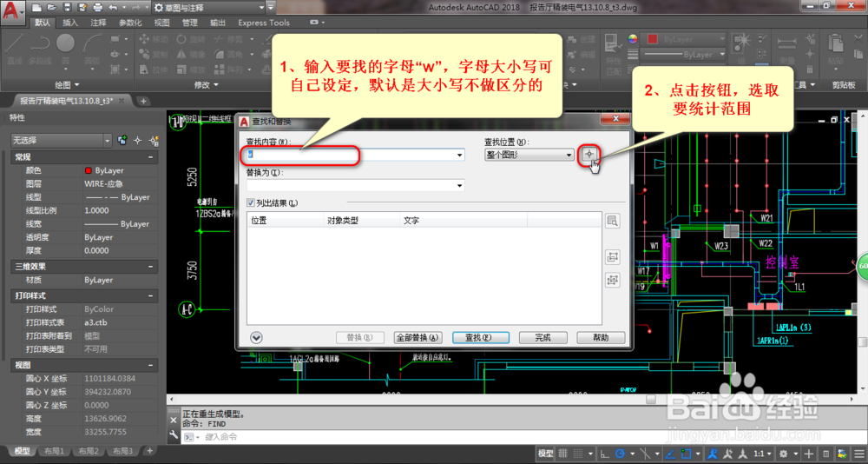The width and height of the screenshot is (868, 464).
Task: Click the New drawing quick-access icon
Action: pyautogui.click(x=36, y=8)
